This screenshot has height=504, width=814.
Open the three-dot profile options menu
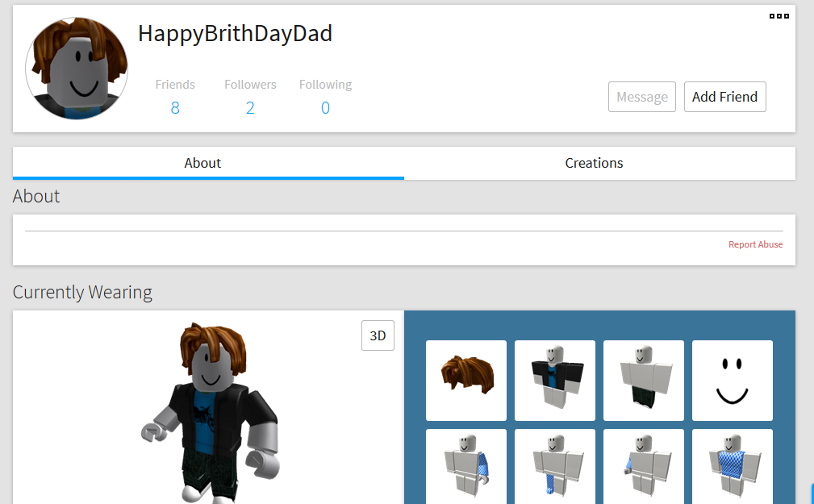(x=779, y=16)
